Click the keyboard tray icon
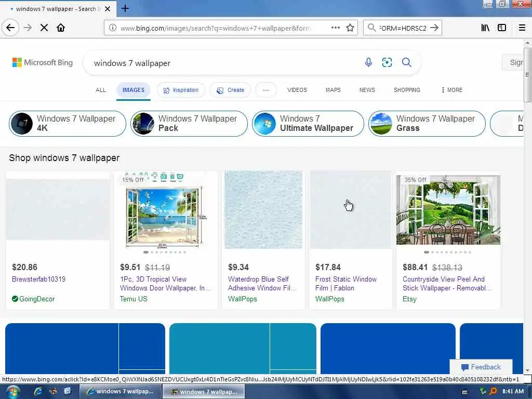Image resolution: width=532 pixels, height=399 pixels. (465, 392)
